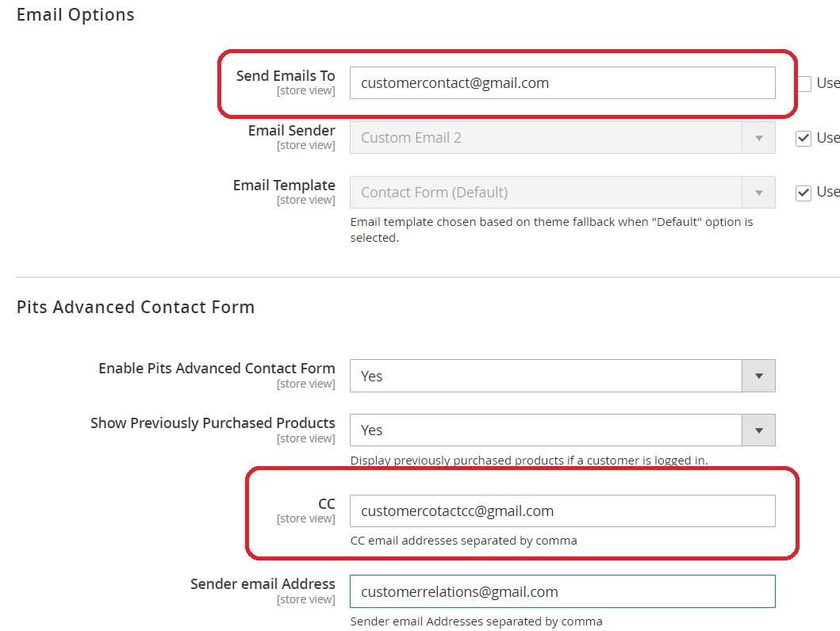Screen dimensions: 840x631
Task: Expand the Enable Pits Advanced Contact Form dropdown
Action: click(x=562, y=376)
